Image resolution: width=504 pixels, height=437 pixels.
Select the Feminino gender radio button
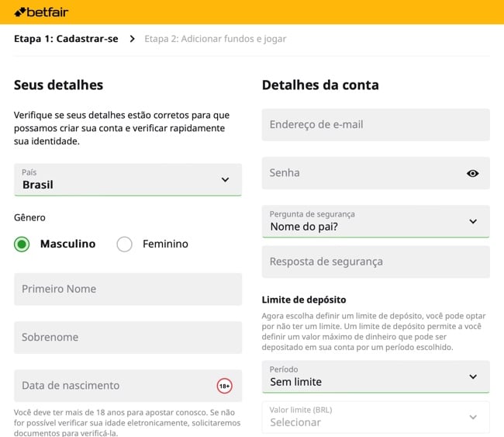tap(124, 245)
